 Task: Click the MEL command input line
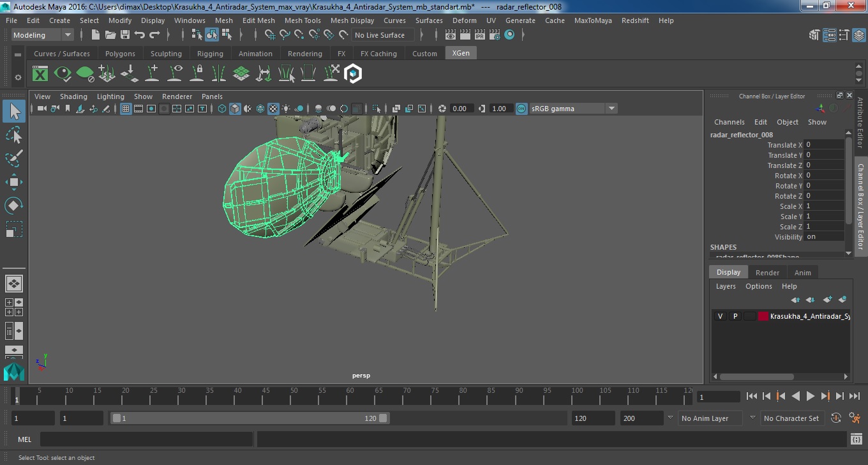pyautogui.click(x=147, y=439)
